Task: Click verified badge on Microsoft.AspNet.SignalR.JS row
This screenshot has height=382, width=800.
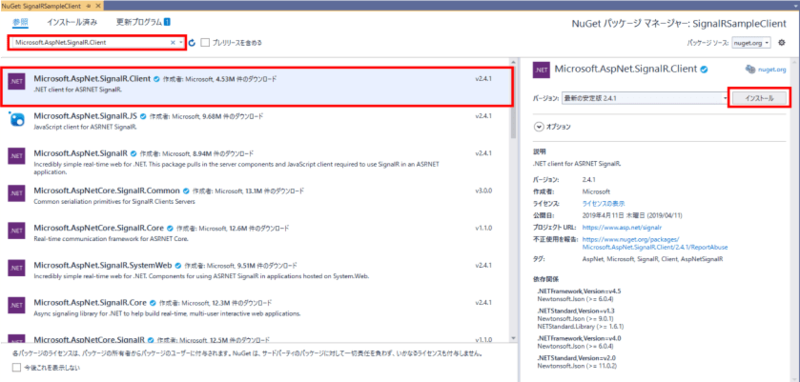Action: click(x=143, y=116)
